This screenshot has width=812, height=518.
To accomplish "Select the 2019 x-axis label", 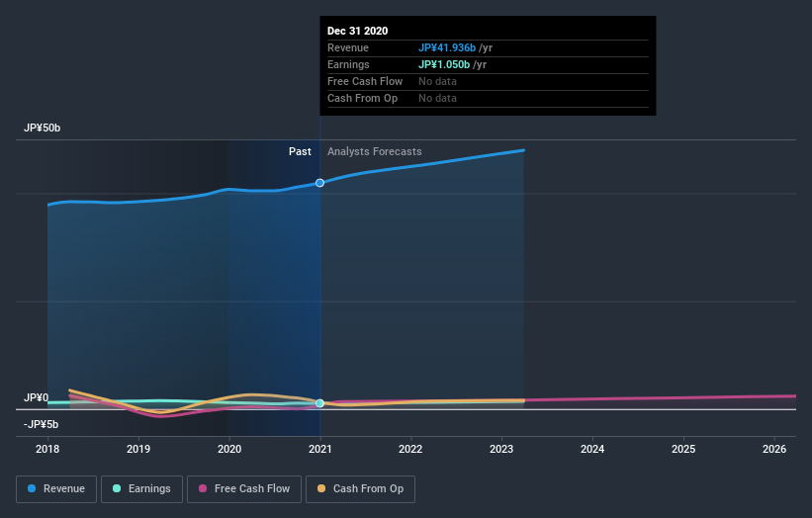I will point(138,449).
